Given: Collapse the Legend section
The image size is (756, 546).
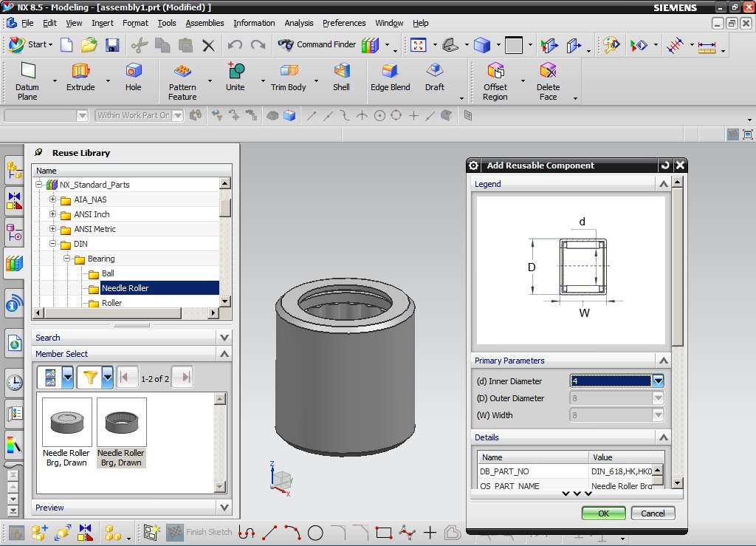Looking at the screenshot, I should click(664, 184).
